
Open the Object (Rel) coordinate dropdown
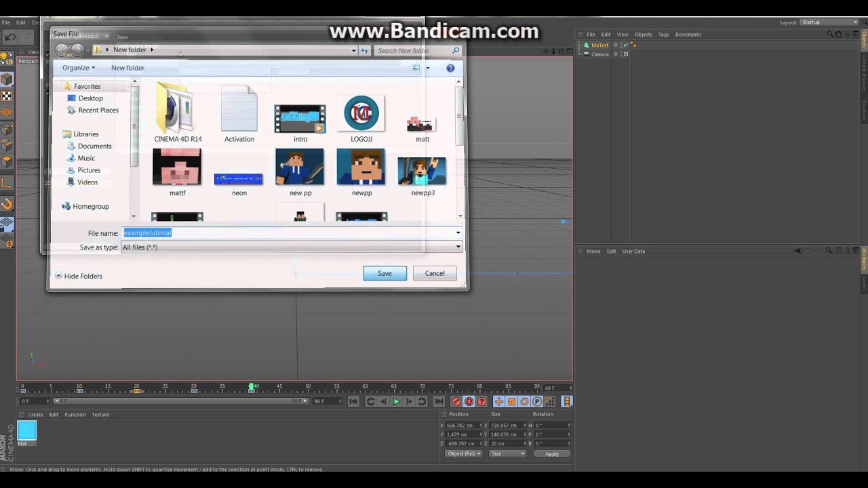tap(464, 453)
